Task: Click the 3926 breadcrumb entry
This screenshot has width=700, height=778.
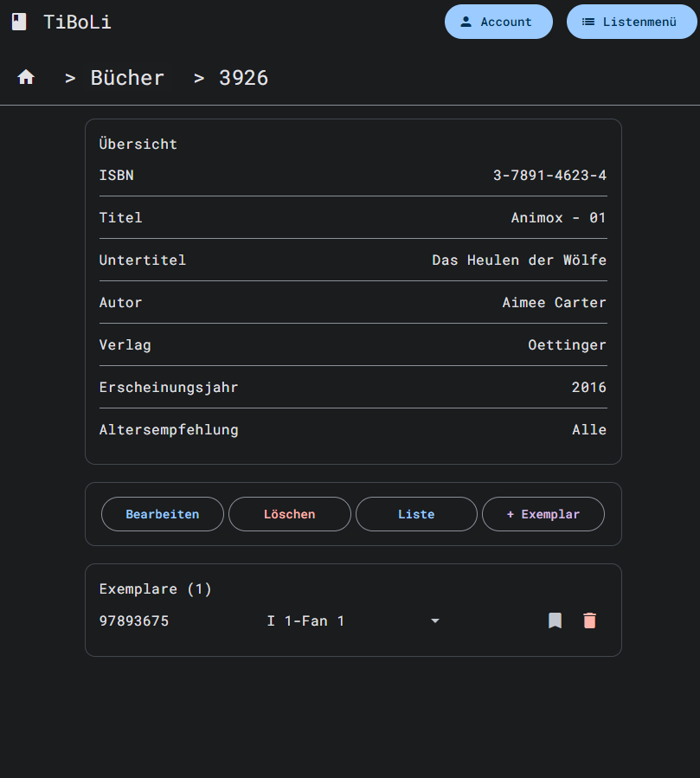Action: (243, 78)
